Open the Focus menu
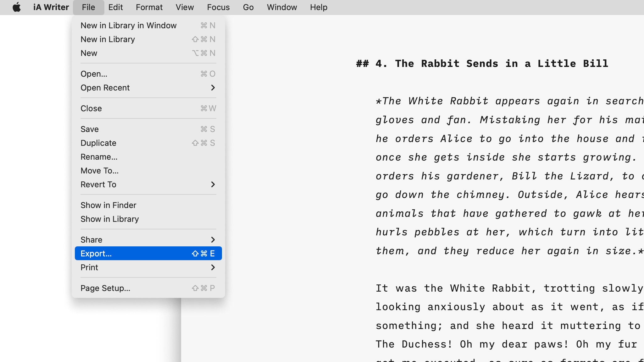This screenshot has height=362, width=644. [218, 7]
